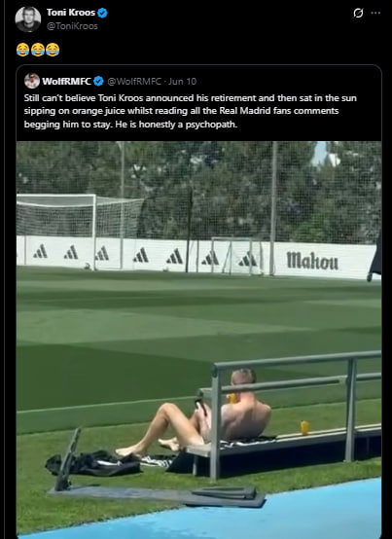Click Toni Kroos blue verified badge
Viewport: 392px width, 539px height.
(102, 13)
